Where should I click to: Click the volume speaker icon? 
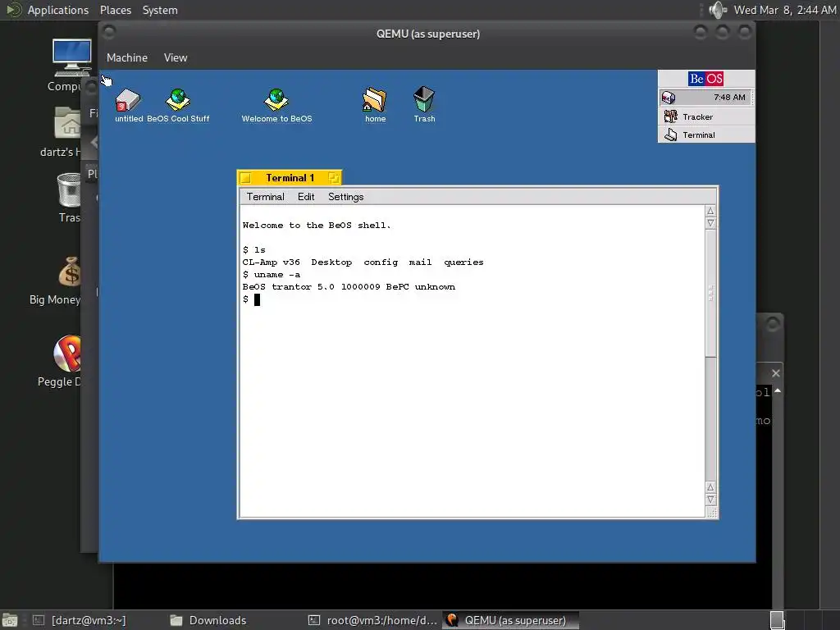click(718, 10)
